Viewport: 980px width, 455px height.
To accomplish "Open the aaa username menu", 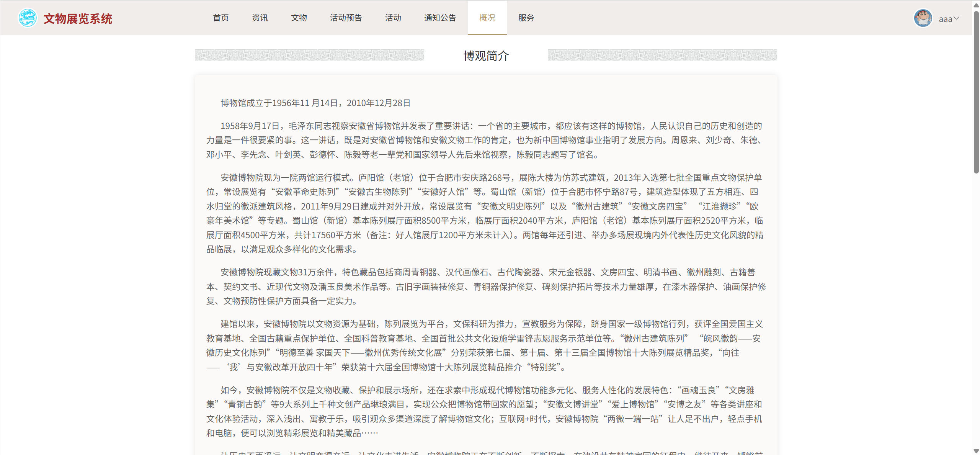I will [945, 19].
